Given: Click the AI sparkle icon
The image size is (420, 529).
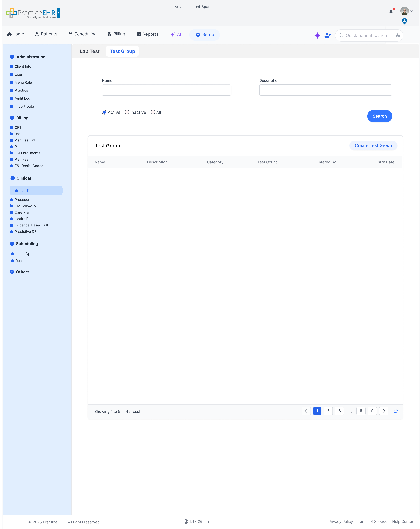Looking at the screenshot, I should point(317,36).
